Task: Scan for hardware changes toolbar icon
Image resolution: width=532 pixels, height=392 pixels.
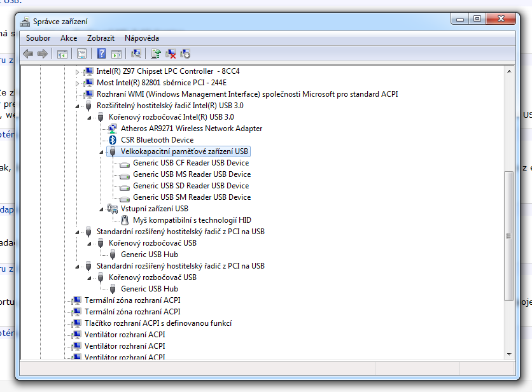Action: (136, 54)
